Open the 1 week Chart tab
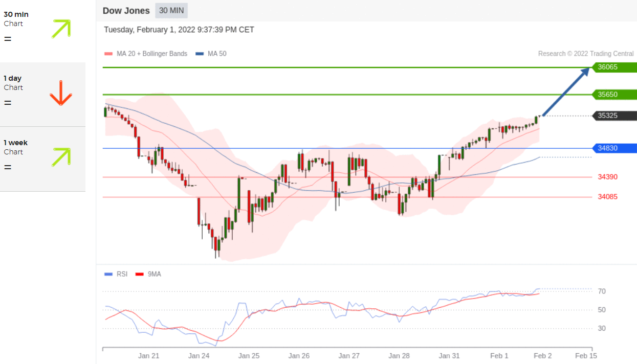 pos(42,159)
